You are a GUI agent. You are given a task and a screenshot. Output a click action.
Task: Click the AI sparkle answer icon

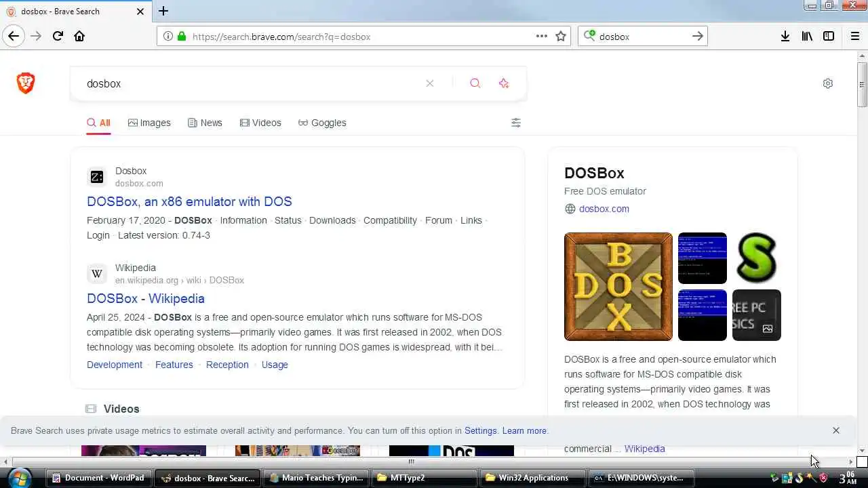504,83
